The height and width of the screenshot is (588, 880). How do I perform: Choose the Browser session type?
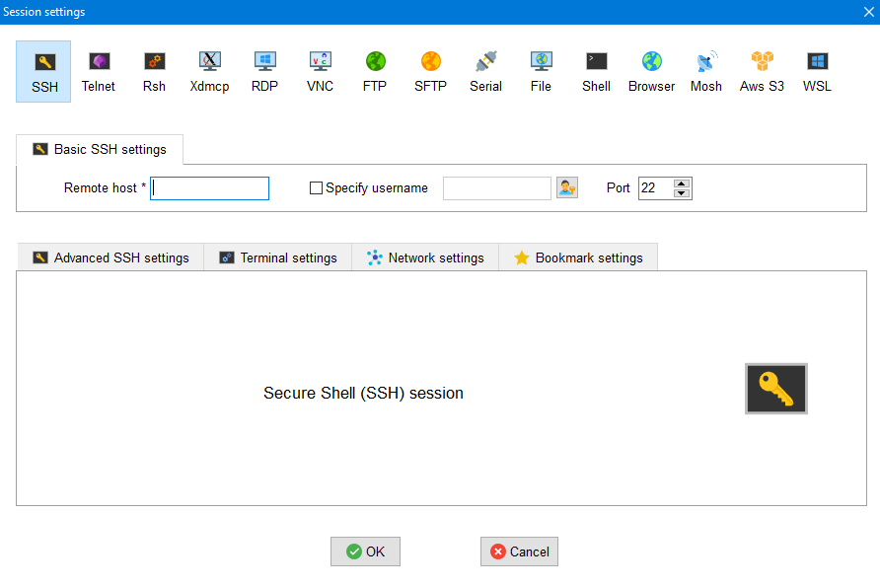(651, 71)
